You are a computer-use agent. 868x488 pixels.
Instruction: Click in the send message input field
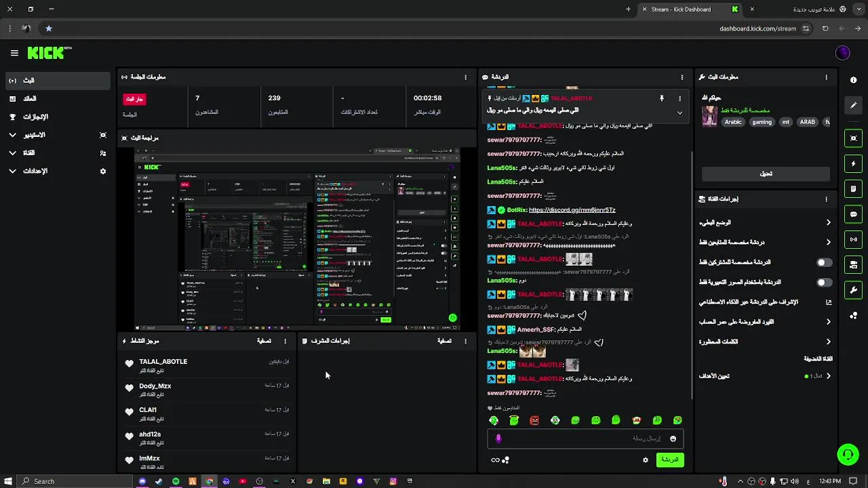pos(585,439)
